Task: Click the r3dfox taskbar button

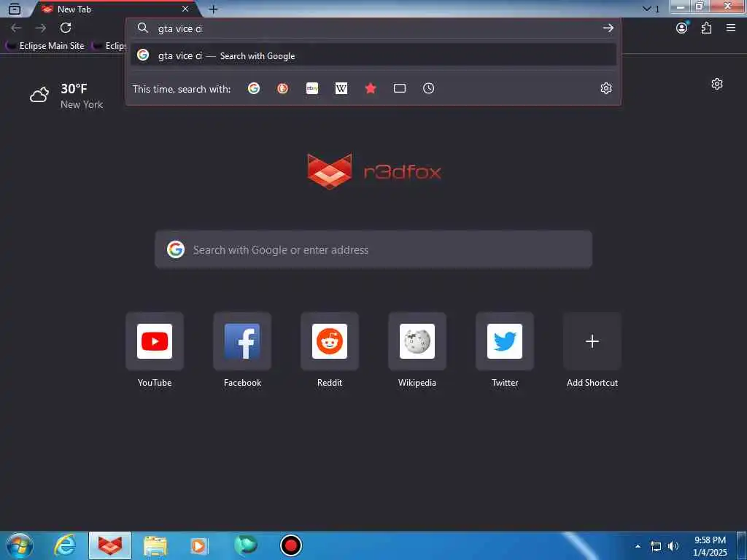Action: [110, 545]
